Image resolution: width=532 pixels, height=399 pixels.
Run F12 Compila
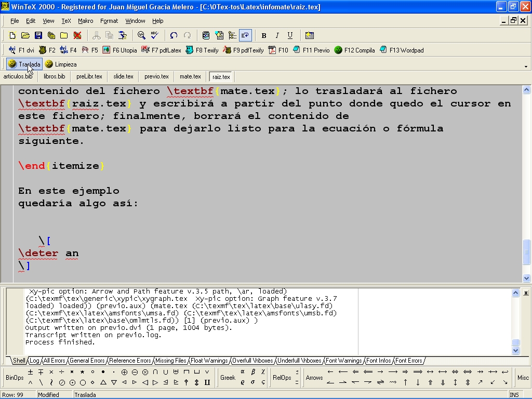click(354, 50)
